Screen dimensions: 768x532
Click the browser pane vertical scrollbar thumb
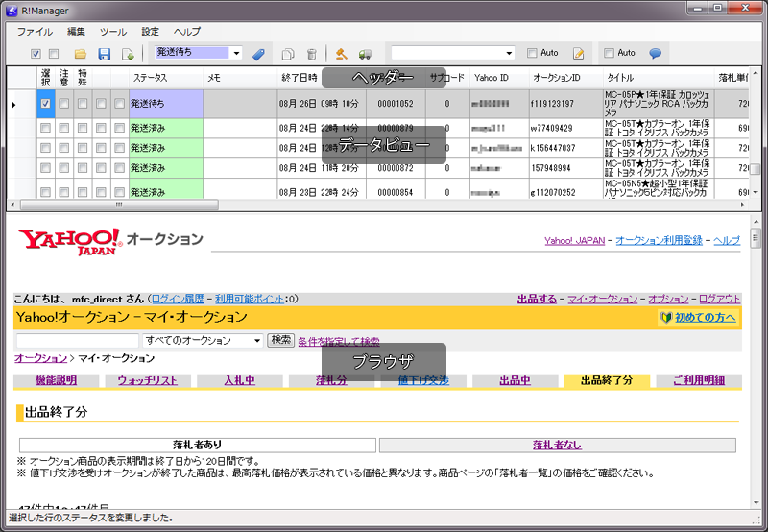(755, 238)
